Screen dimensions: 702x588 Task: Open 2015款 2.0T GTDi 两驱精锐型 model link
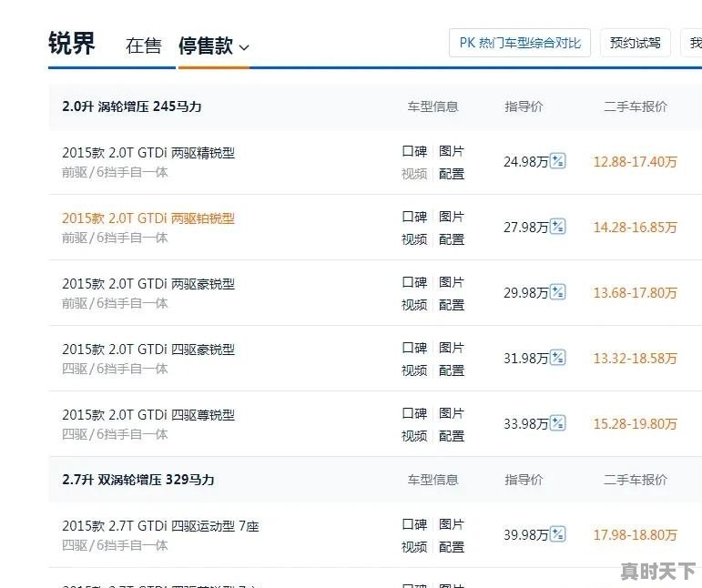(148, 153)
